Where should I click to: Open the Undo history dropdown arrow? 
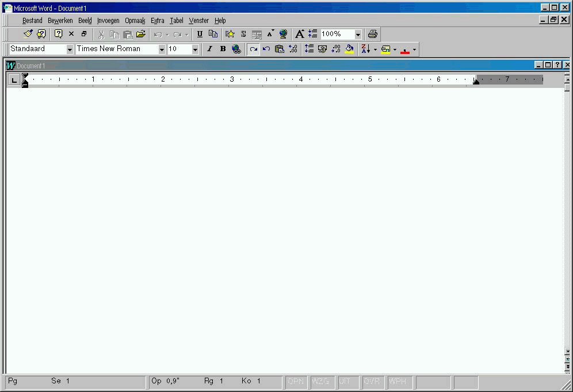pyautogui.click(x=167, y=35)
